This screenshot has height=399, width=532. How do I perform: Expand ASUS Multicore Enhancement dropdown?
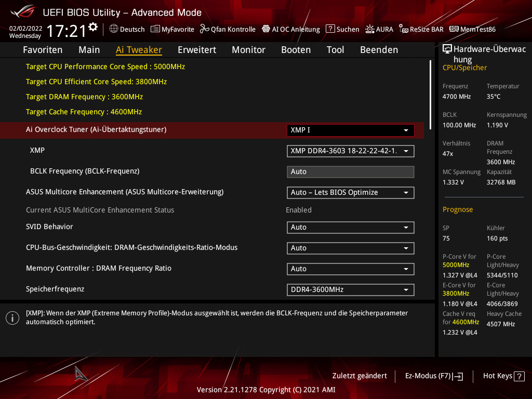coord(350,193)
